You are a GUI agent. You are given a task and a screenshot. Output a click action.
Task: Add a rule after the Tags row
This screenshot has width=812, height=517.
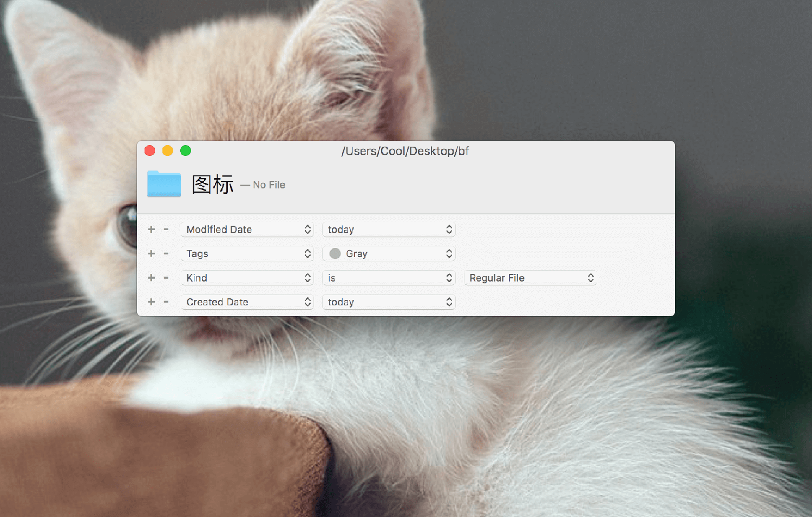152,253
